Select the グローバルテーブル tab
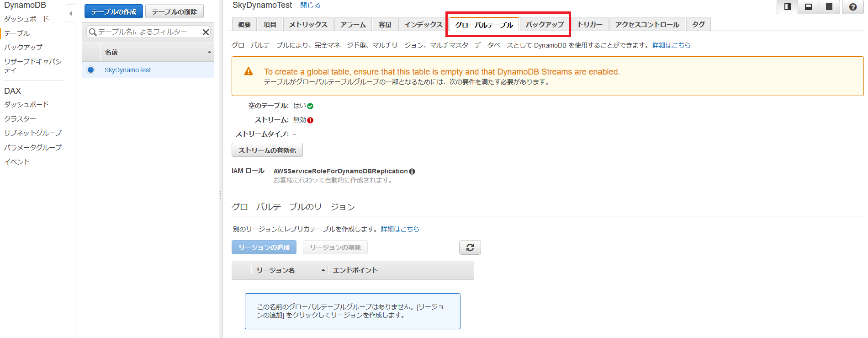This screenshot has height=338, width=868. [484, 25]
